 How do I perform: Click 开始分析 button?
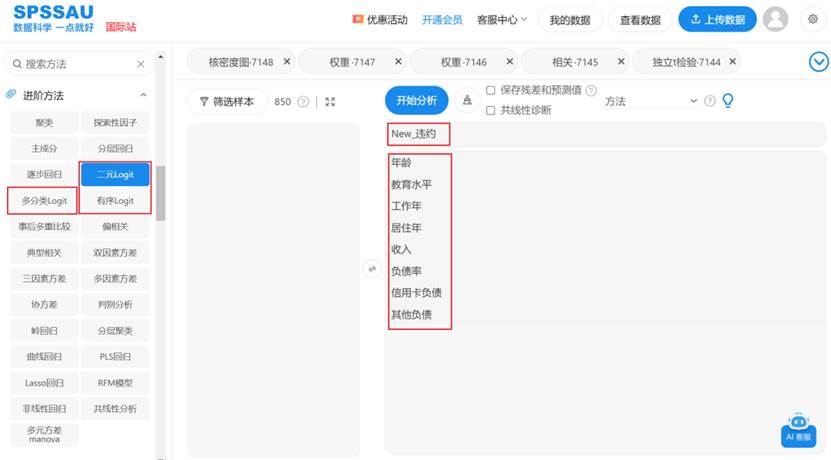coord(417,100)
